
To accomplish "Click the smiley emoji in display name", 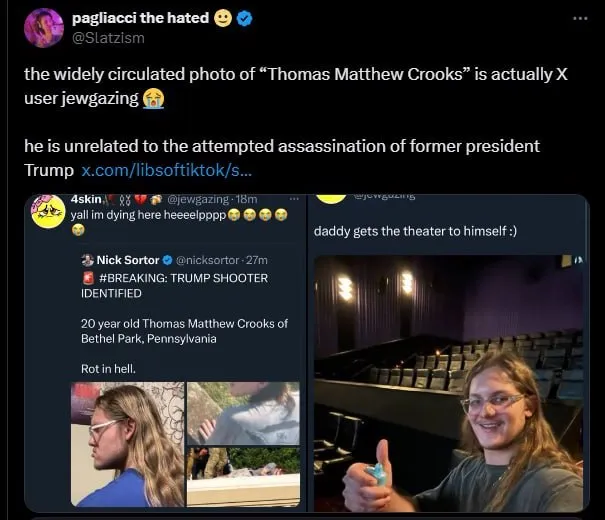I will point(224,18).
